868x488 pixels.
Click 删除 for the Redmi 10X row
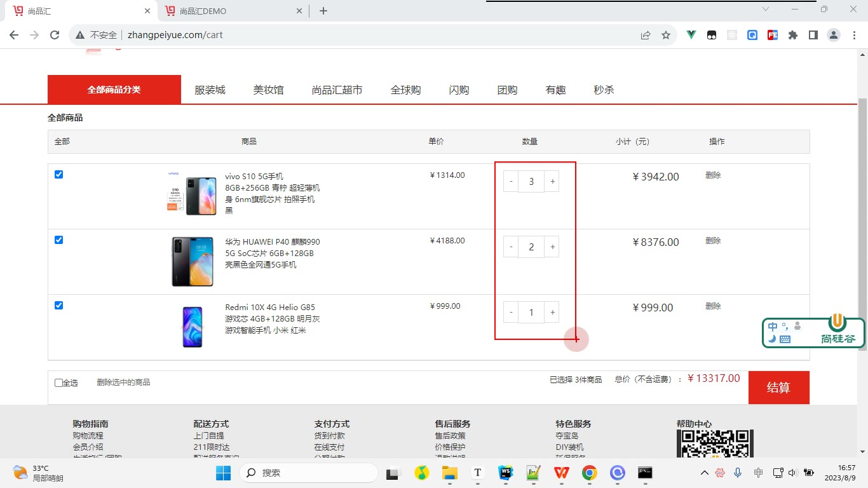[x=713, y=306]
